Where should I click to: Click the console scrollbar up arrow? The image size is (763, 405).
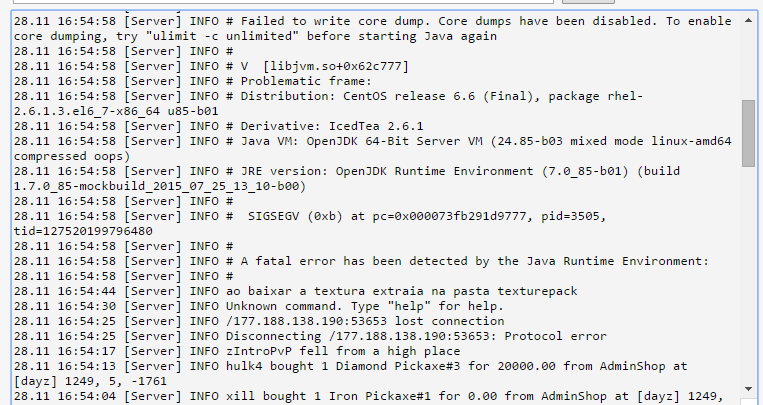(748, 20)
